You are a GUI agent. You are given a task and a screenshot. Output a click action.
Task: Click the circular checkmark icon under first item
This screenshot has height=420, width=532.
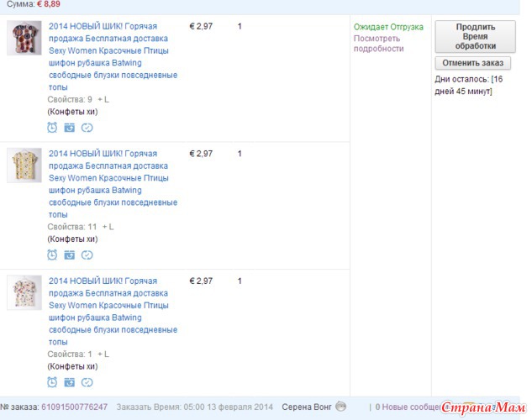87,128
